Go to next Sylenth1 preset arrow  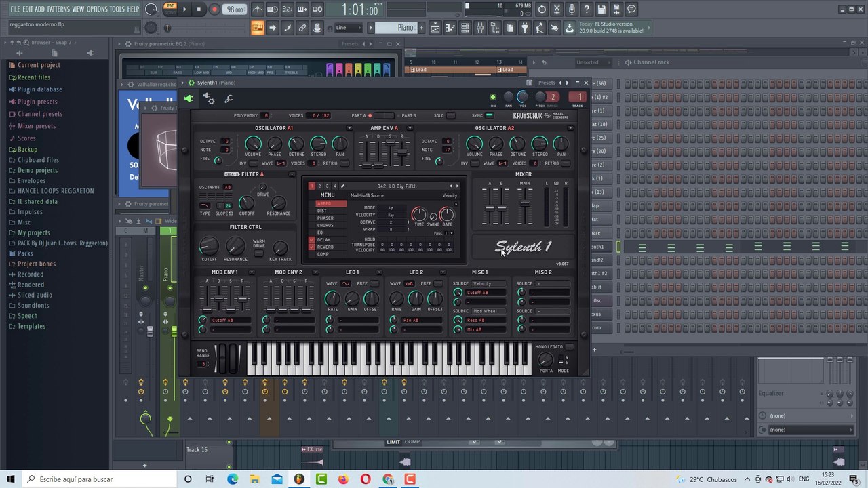(458, 186)
